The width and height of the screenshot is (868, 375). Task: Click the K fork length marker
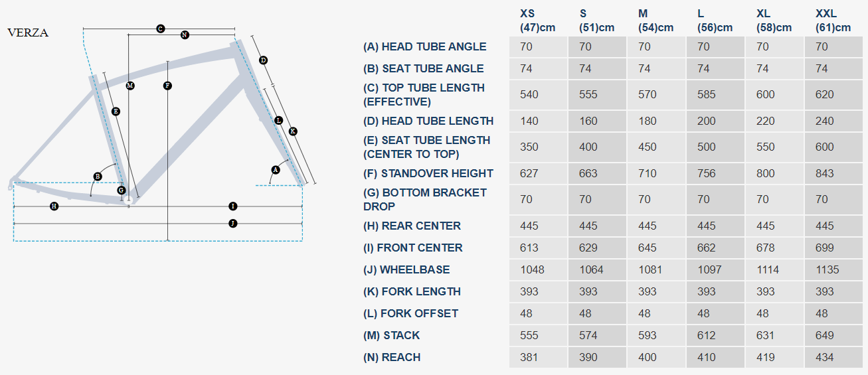click(x=293, y=131)
